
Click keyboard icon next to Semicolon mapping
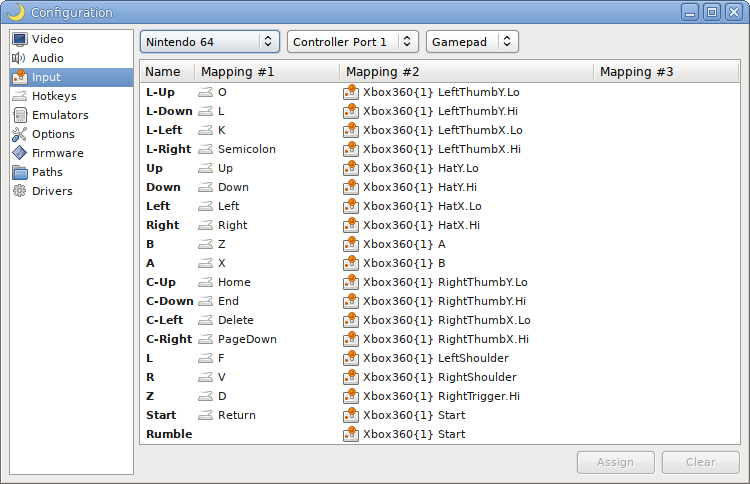(205, 149)
